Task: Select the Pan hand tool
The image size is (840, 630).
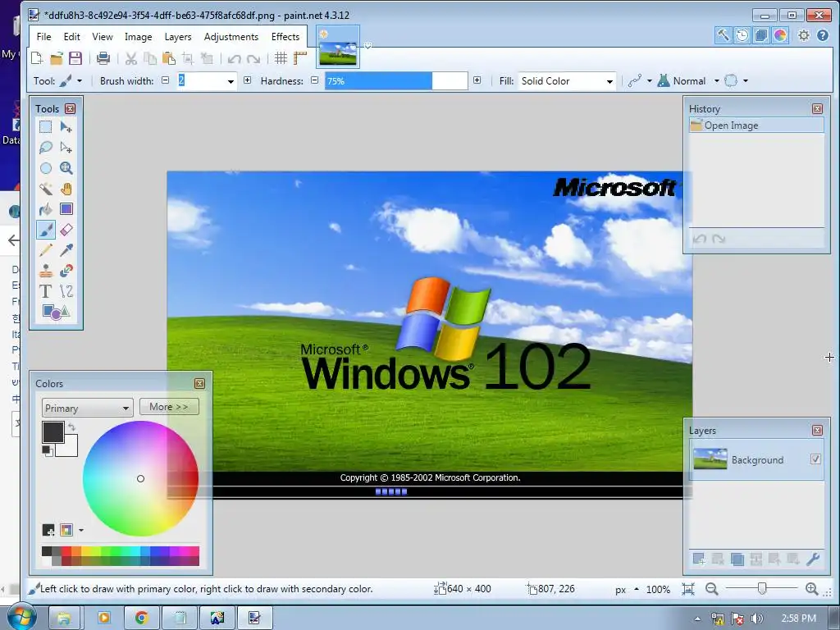Action: pyautogui.click(x=66, y=189)
